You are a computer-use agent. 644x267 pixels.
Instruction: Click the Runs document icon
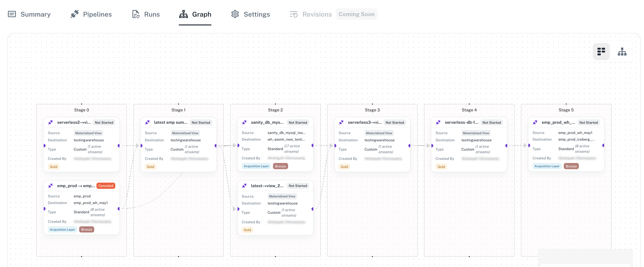[x=136, y=14]
